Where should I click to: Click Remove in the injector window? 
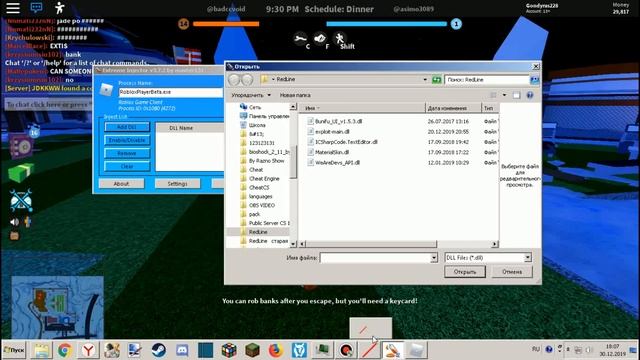(x=127, y=153)
